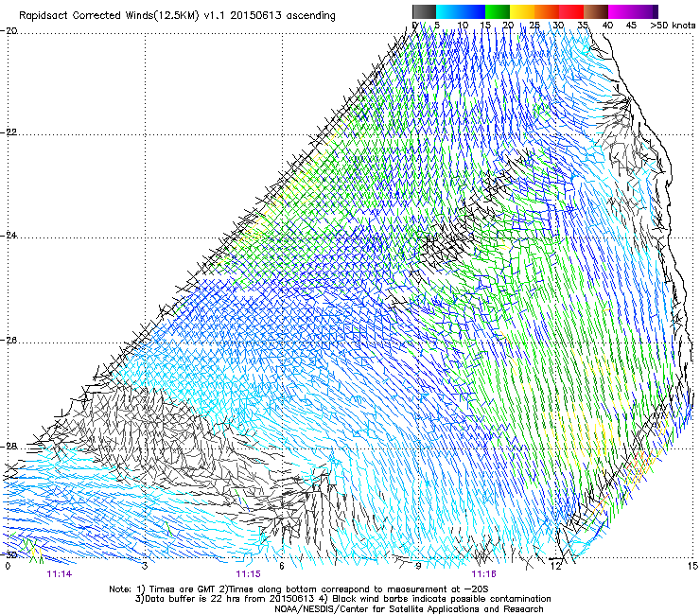
Task: Click the latitude label '-22'
Action: [x=9, y=132]
